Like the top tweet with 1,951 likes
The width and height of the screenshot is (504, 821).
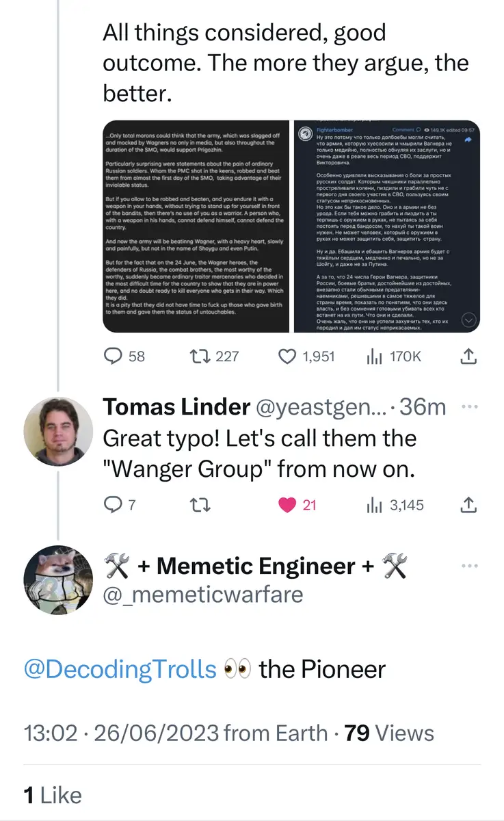coord(288,356)
